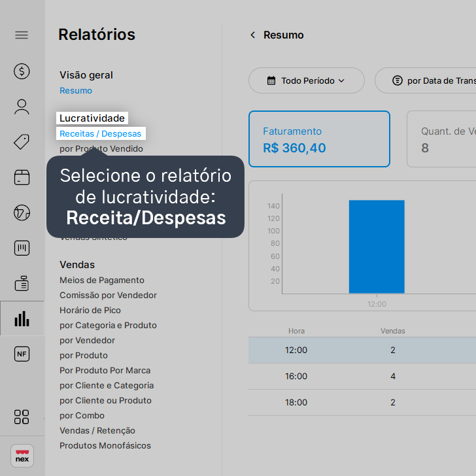Select the Faturamento card
Screen dimensions: 476x476
[x=319, y=139]
